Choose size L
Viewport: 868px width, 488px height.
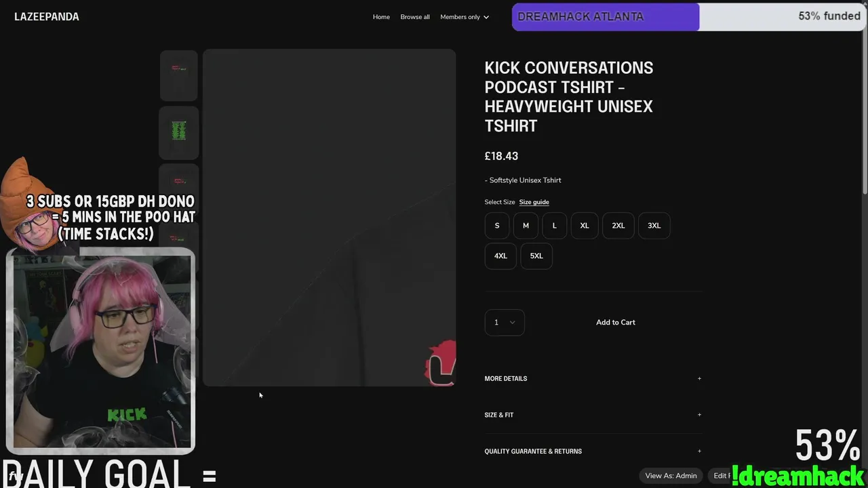coord(554,226)
